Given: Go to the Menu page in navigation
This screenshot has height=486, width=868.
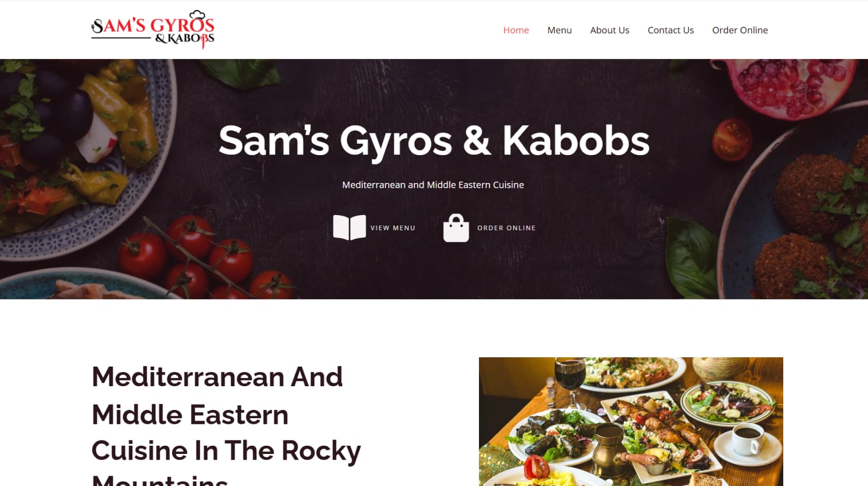Looking at the screenshot, I should (x=560, y=30).
